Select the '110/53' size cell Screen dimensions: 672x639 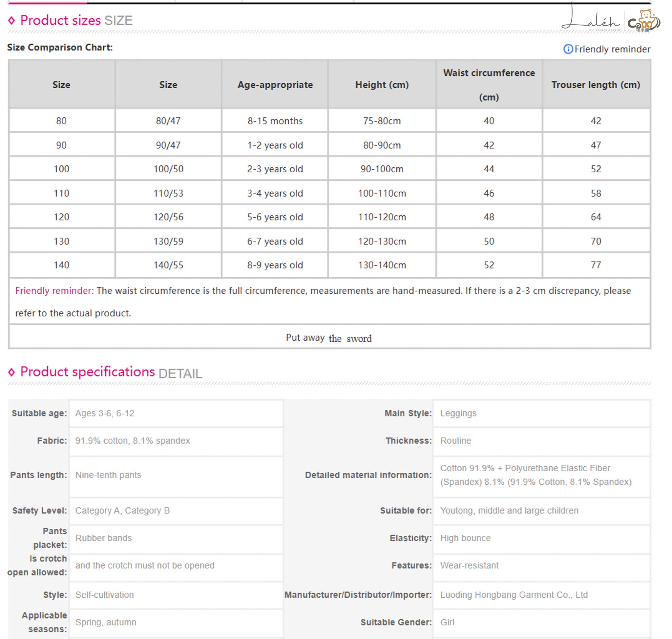click(x=168, y=193)
